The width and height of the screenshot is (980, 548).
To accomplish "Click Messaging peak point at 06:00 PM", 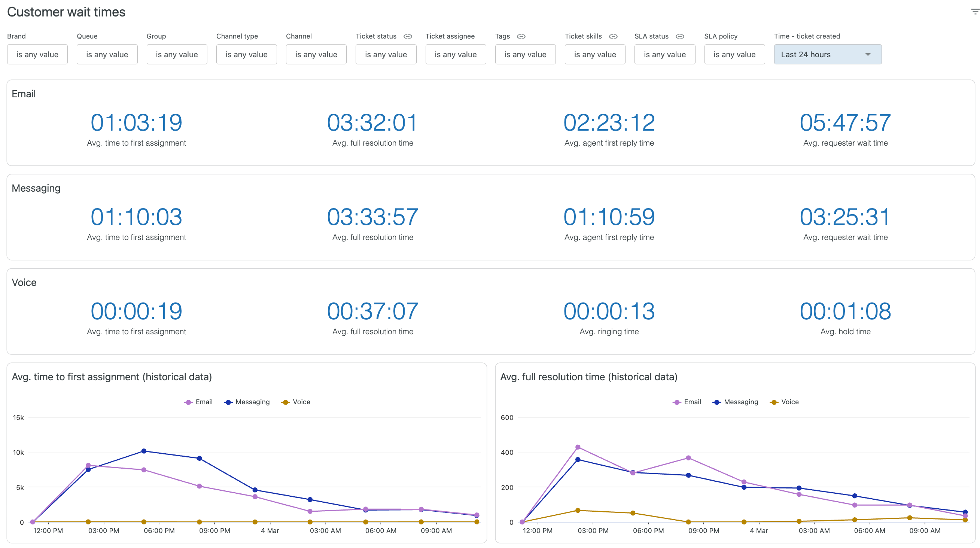I will coord(144,451).
